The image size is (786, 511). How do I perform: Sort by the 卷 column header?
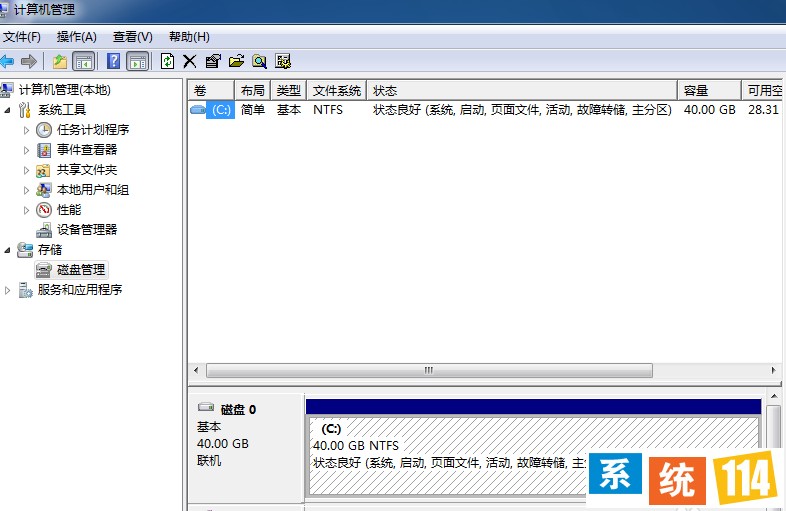point(211,91)
